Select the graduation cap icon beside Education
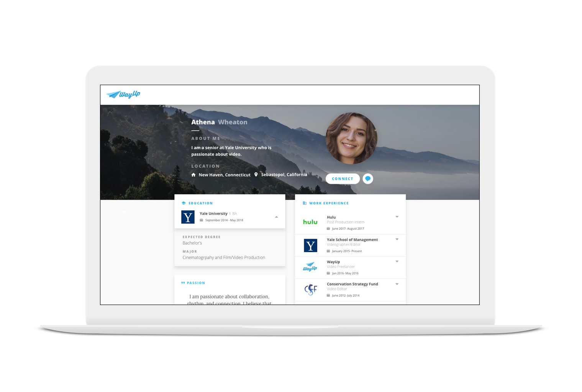Screen dimensions: 582x392 pos(184,203)
